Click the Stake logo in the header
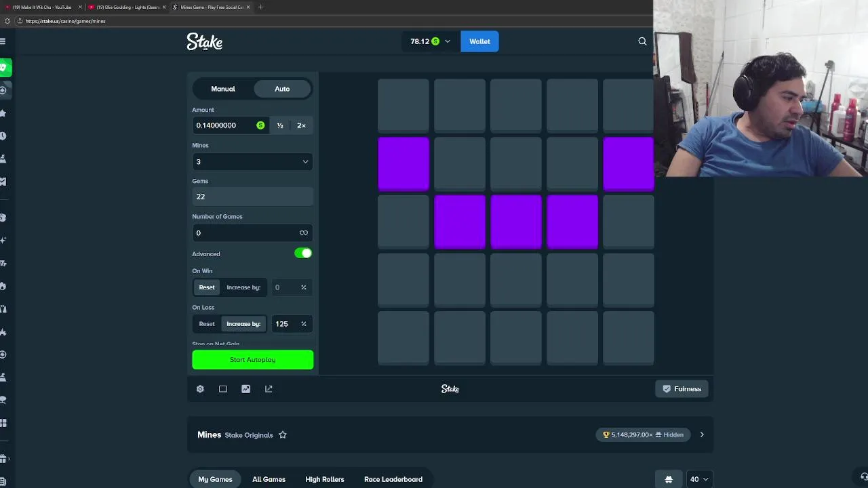The width and height of the screenshot is (868, 488). (x=205, y=42)
